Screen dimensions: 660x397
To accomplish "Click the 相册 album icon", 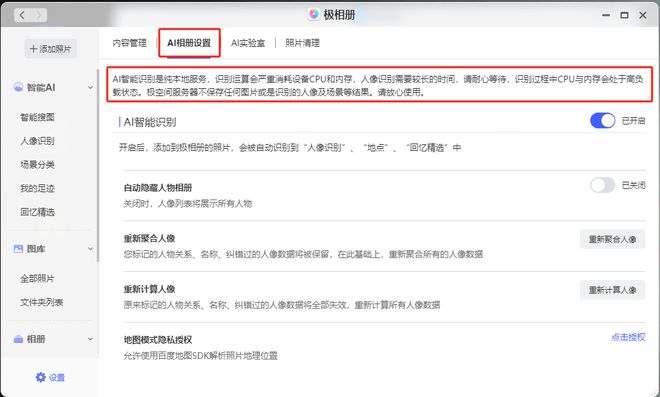I will pos(18,339).
